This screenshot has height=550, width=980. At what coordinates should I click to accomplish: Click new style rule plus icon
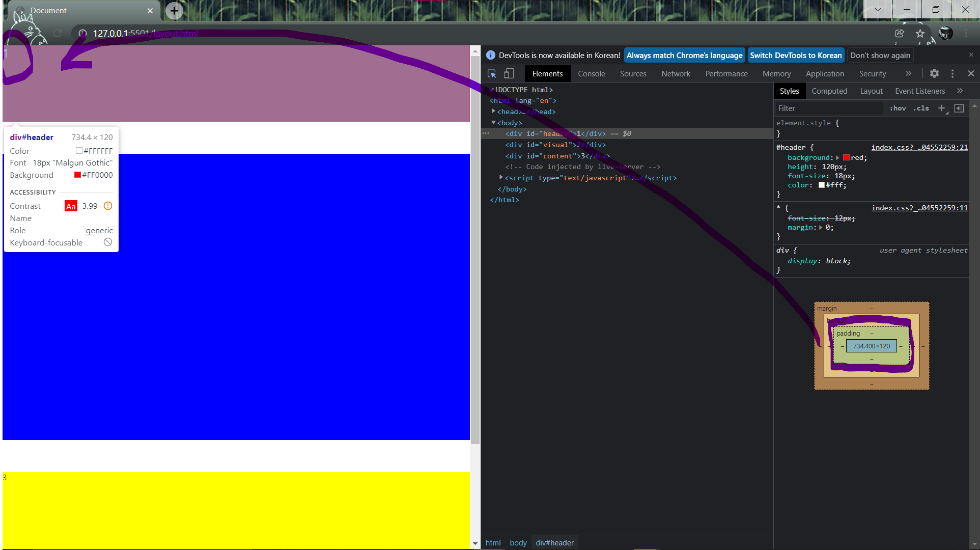click(x=941, y=108)
